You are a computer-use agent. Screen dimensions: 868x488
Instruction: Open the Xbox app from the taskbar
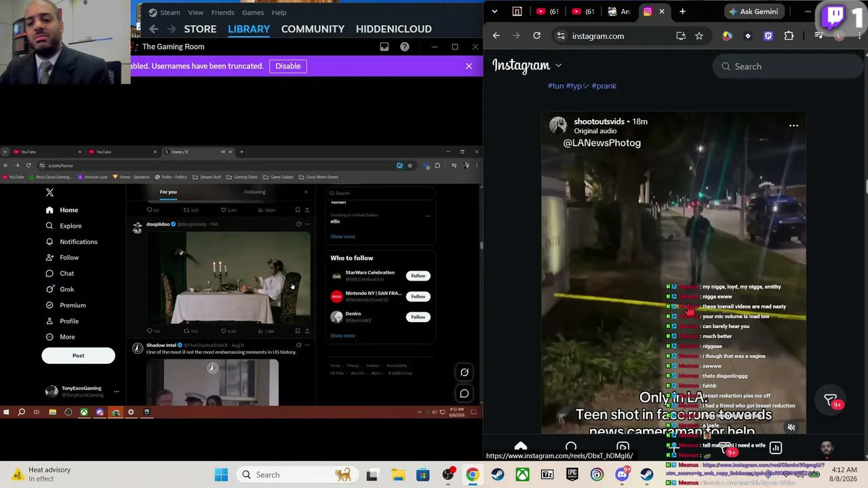(522, 474)
